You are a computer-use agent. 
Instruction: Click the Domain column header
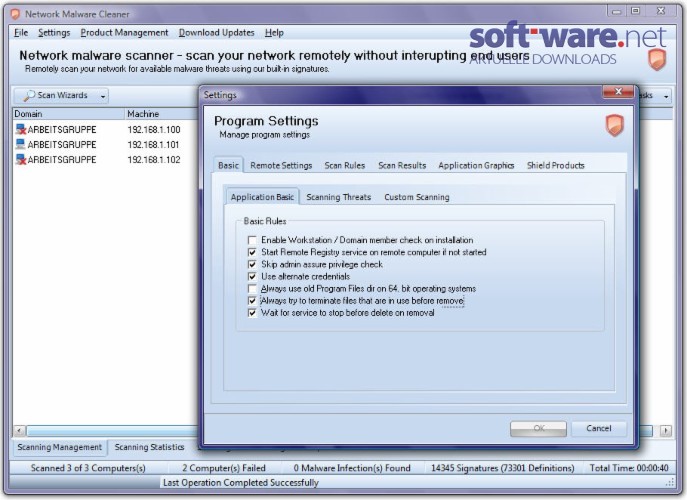69,114
